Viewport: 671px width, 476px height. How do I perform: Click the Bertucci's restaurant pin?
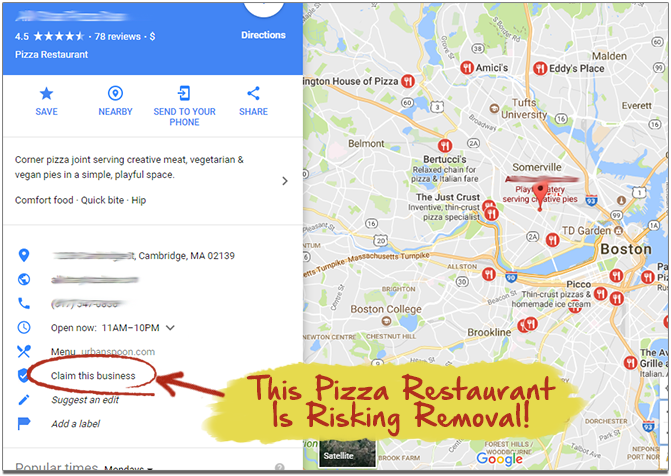445,146
